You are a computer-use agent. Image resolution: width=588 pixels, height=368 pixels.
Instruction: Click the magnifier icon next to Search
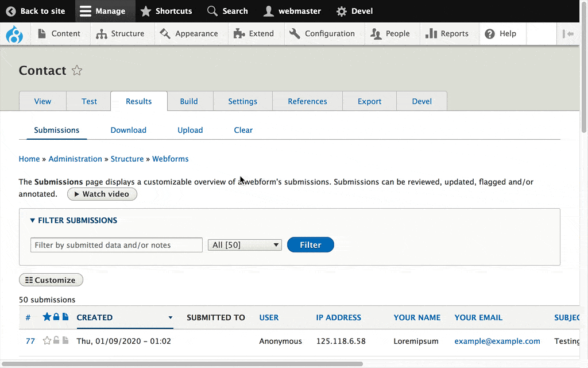(x=212, y=11)
